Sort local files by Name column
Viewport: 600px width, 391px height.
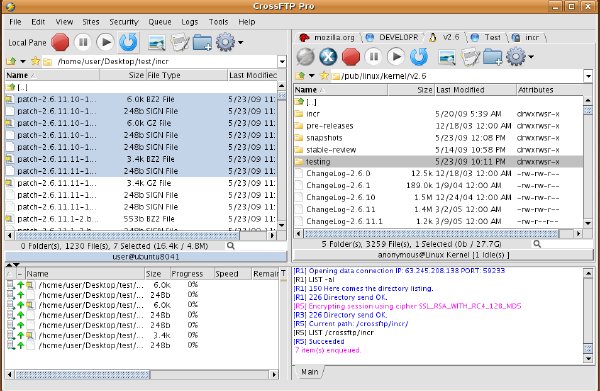pos(52,75)
